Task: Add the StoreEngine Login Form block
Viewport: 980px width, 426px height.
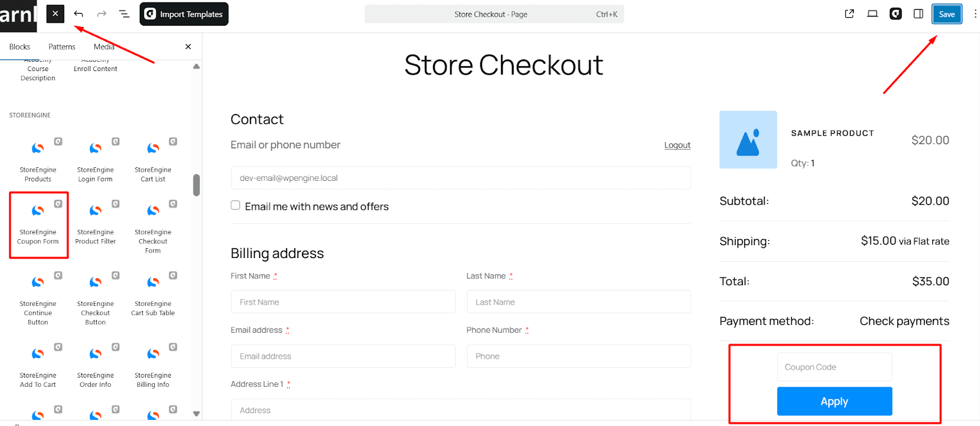Action: pos(95,158)
